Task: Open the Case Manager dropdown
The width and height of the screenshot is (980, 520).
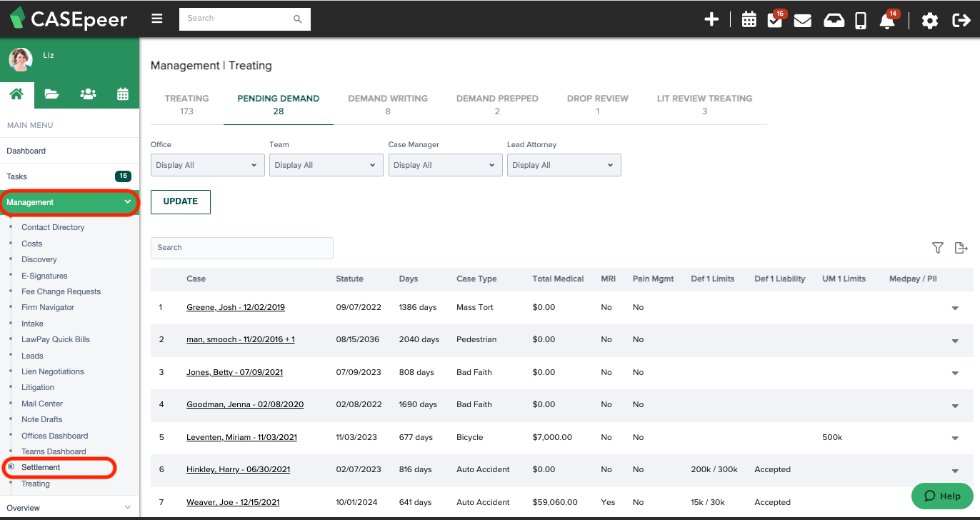Action: [x=446, y=165]
